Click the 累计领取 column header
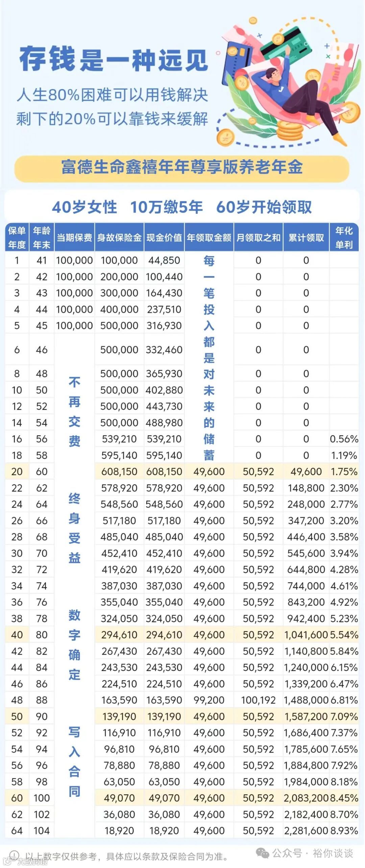 306,237
